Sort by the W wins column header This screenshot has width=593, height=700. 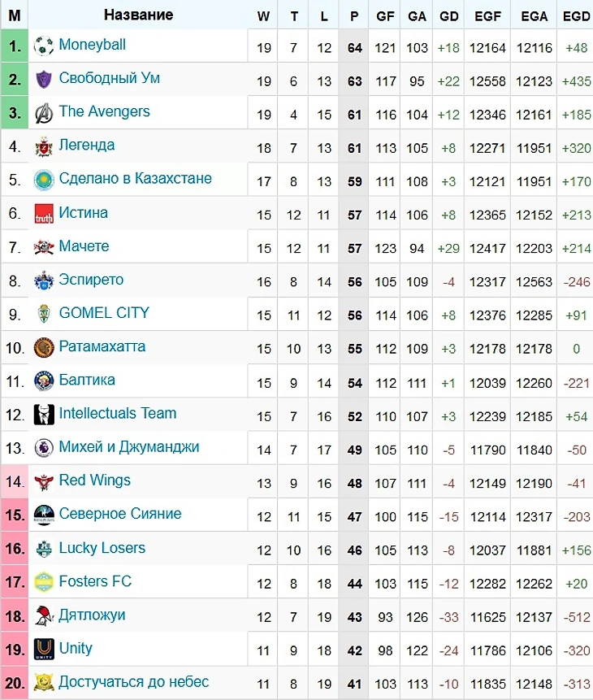tap(263, 15)
